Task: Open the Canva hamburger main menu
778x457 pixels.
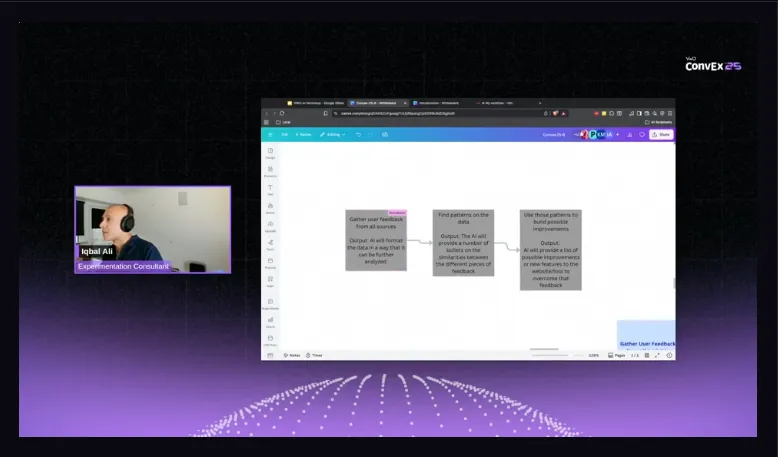Action: [x=270, y=134]
